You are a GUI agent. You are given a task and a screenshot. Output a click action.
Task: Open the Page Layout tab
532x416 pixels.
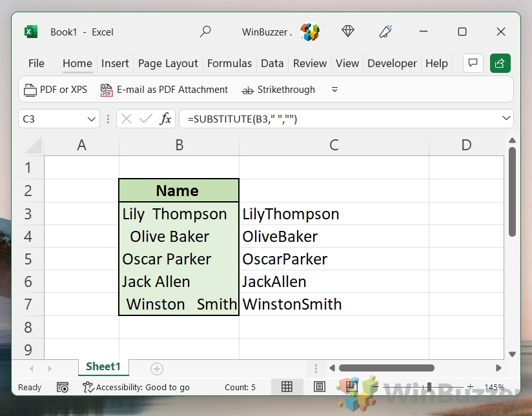[x=168, y=63]
